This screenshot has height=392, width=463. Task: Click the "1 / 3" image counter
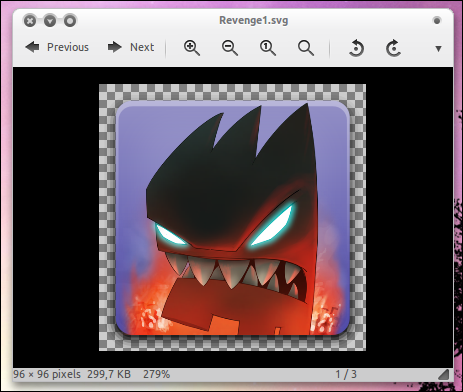click(x=346, y=374)
